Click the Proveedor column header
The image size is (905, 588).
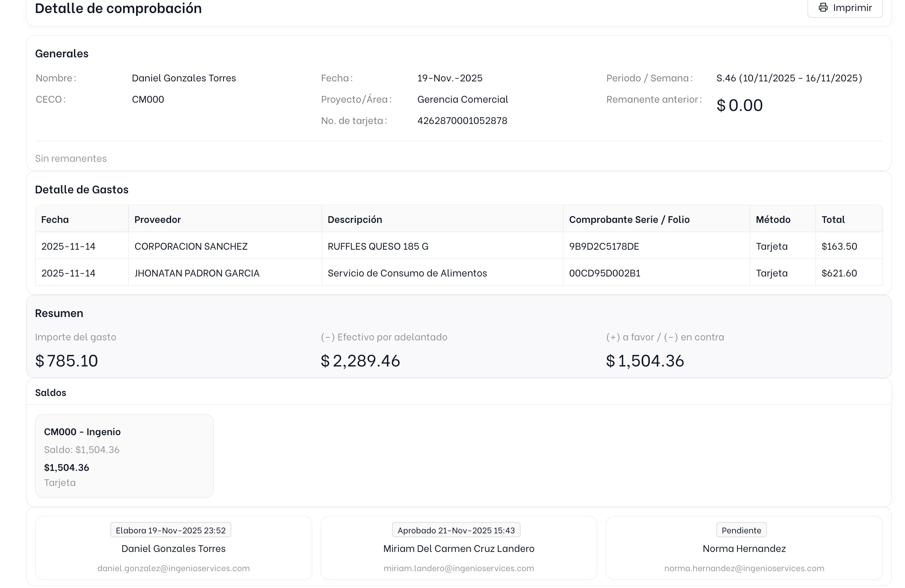pos(157,219)
